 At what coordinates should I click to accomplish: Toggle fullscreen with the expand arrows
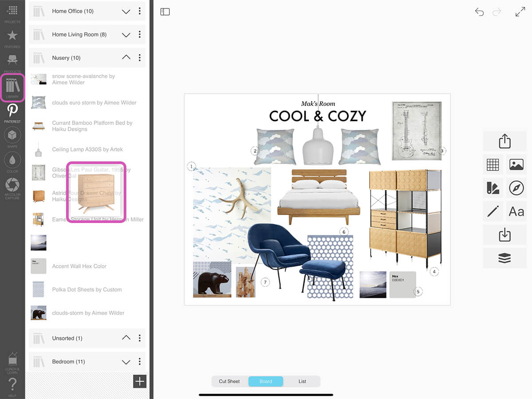[x=520, y=12]
